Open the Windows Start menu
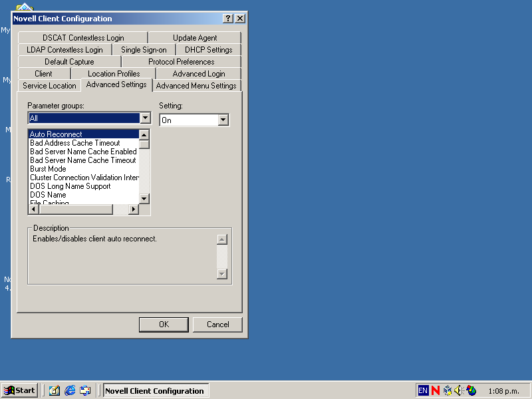 pos(20,390)
